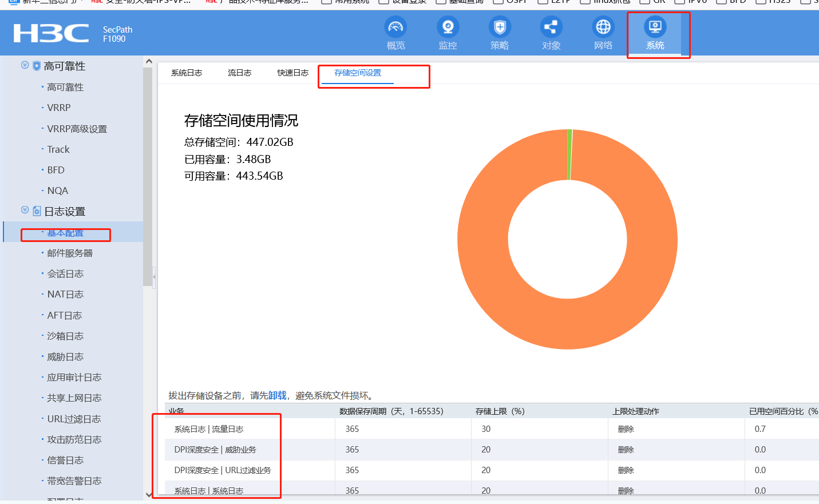
Task: Collapse the 日志设置 sidebar group arrow
Action: 25,210
